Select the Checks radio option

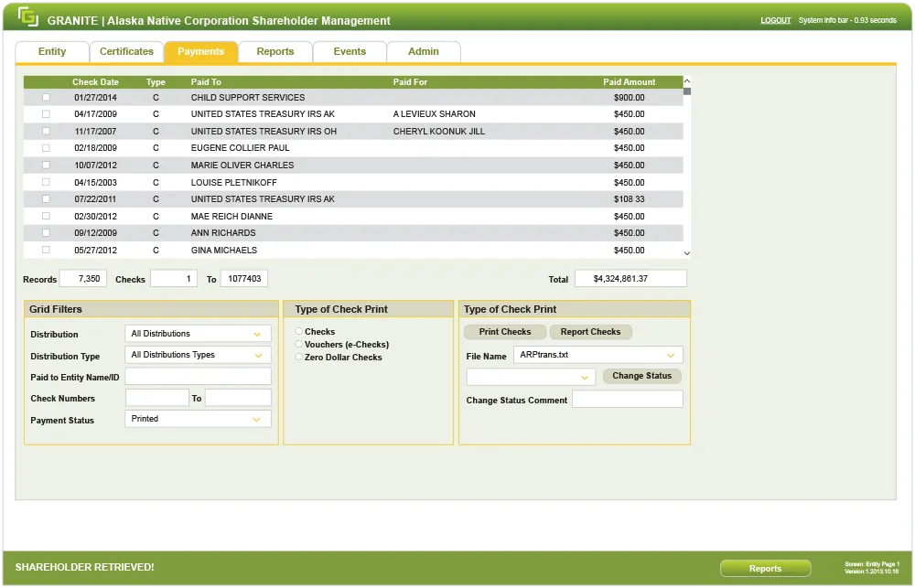(299, 332)
